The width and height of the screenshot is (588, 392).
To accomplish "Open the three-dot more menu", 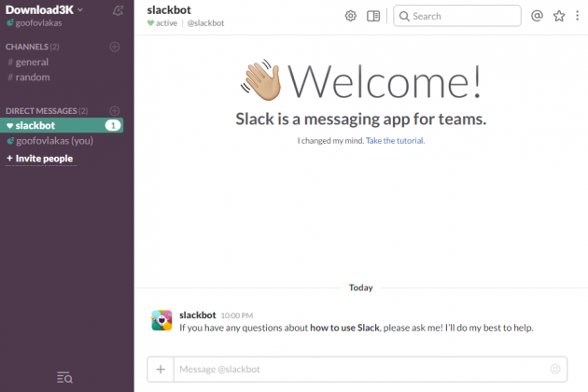I will [578, 16].
